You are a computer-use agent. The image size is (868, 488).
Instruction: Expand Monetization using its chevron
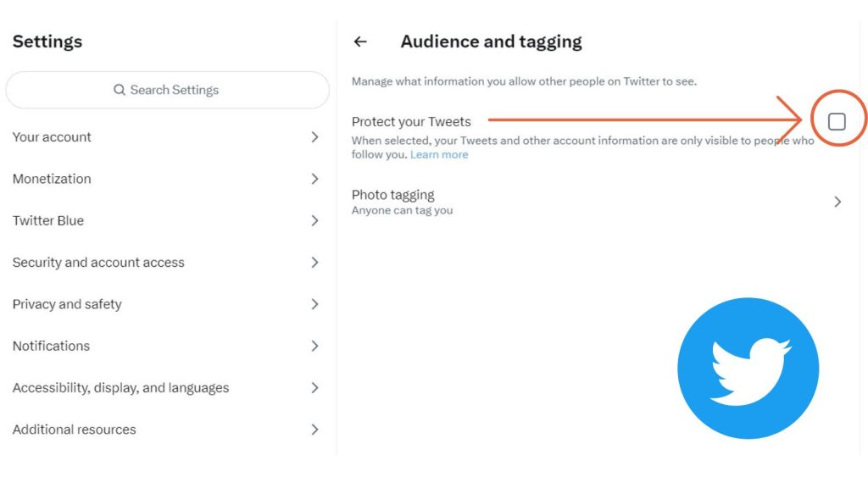click(314, 179)
